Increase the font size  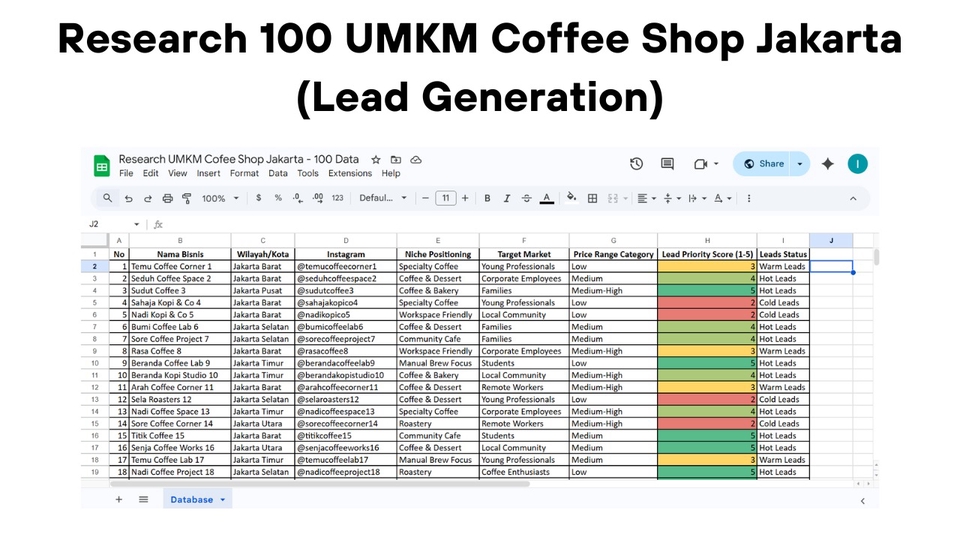point(465,198)
